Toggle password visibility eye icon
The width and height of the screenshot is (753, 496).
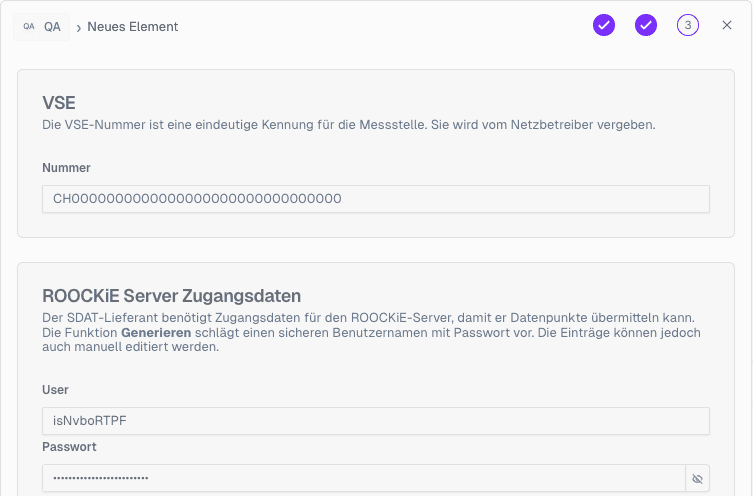pyautogui.click(x=698, y=479)
